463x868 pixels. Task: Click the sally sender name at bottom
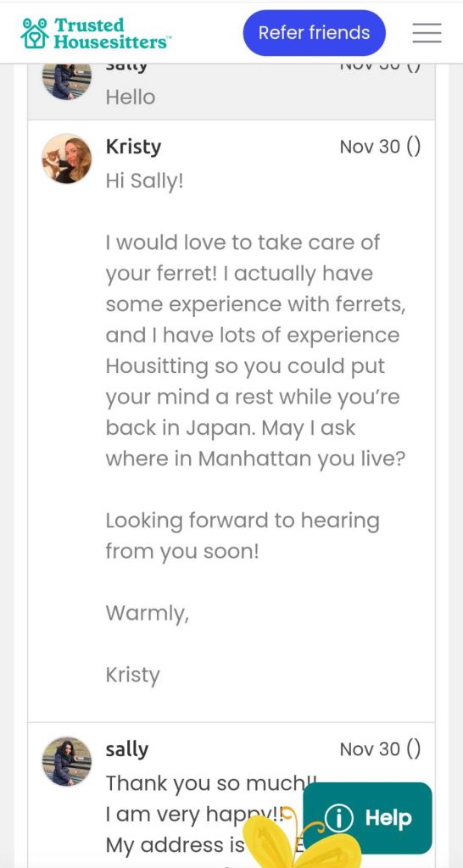(127, 749)
